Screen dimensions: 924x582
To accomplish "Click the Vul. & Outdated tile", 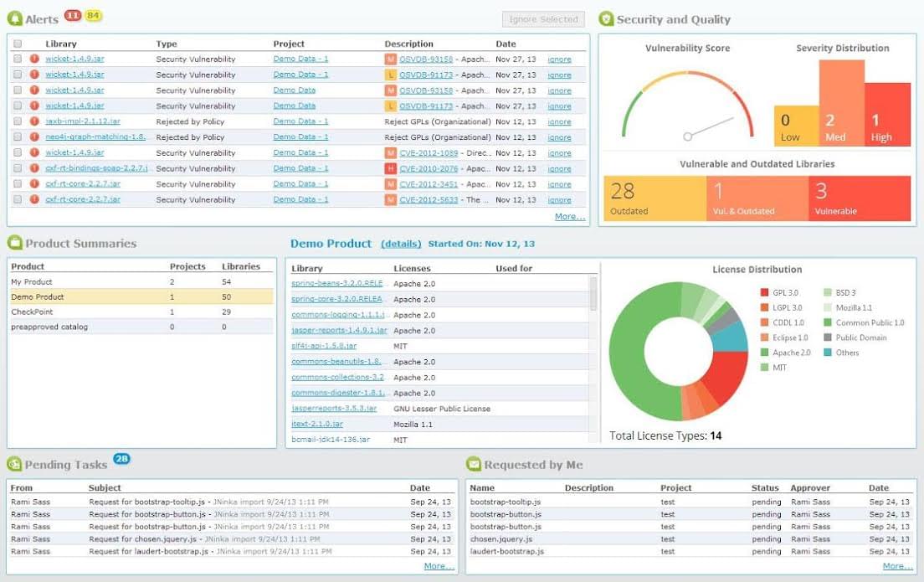I will pos(757,198).
